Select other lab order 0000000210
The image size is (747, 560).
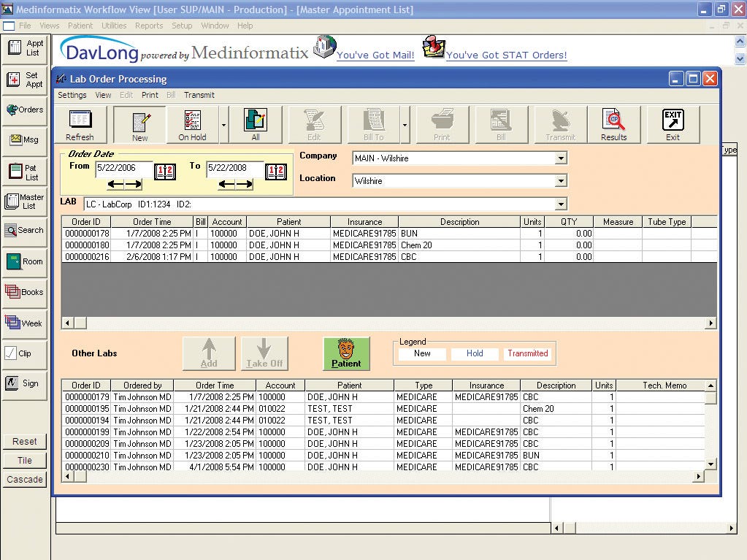(383, 456)
